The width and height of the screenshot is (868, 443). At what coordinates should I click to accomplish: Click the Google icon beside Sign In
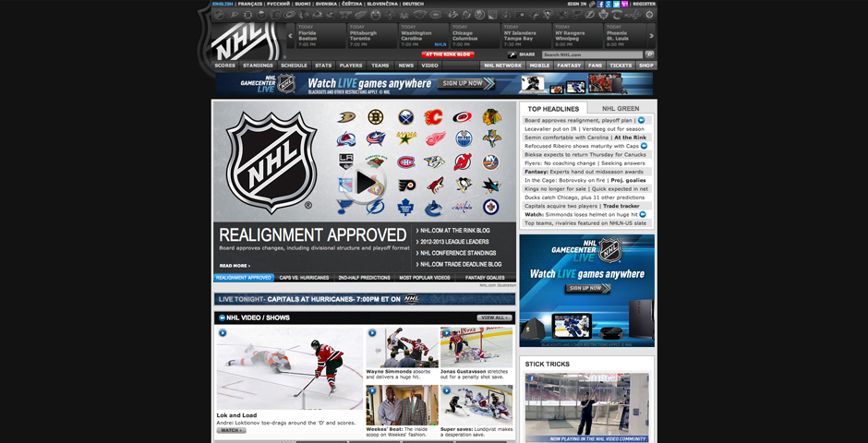click(609, 4)
